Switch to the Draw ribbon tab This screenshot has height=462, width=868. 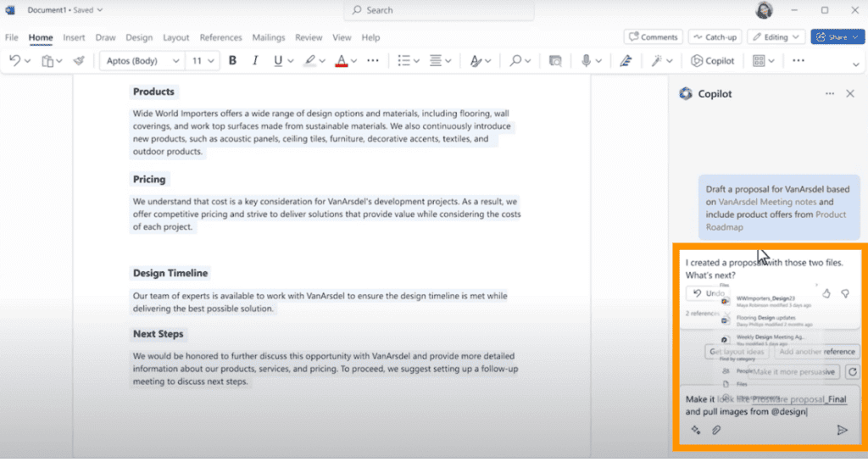point(105,37)
